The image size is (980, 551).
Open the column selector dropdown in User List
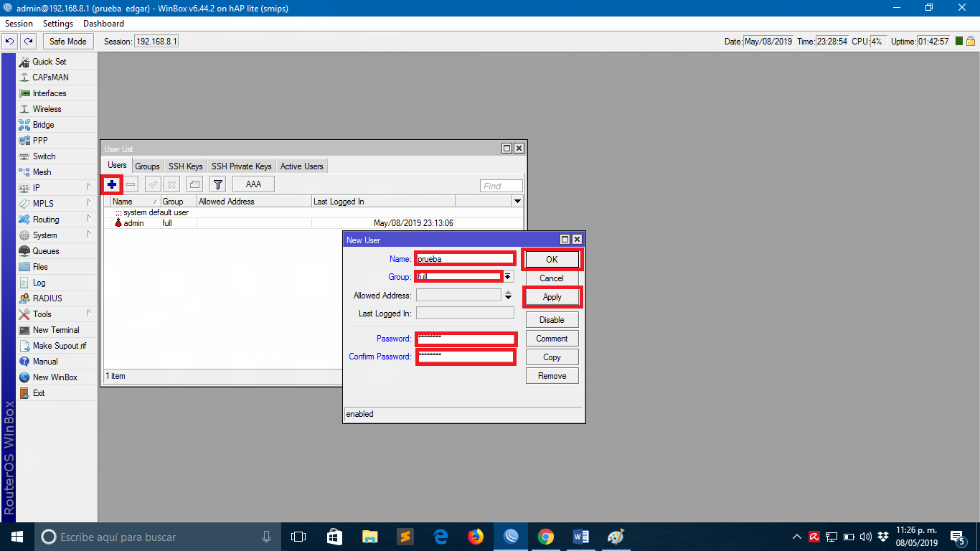pyautogui.click(x=517, y=202)
